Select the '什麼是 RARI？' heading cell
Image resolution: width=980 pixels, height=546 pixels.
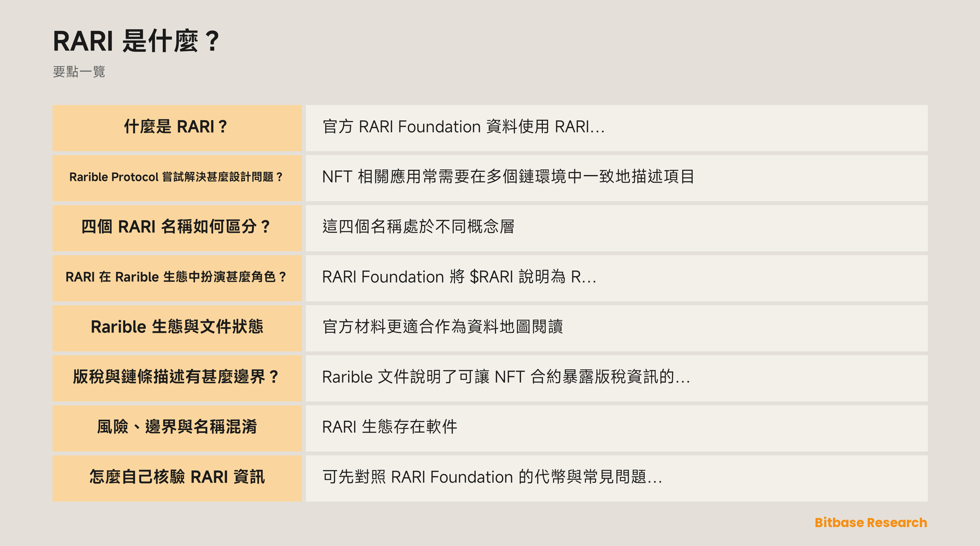pos(177,128)
